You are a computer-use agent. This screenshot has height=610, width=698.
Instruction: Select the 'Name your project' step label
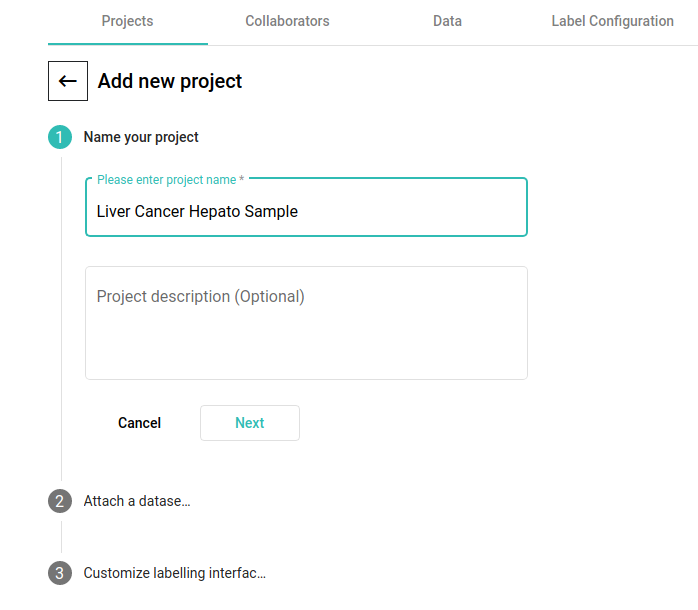tap(141, 137)
